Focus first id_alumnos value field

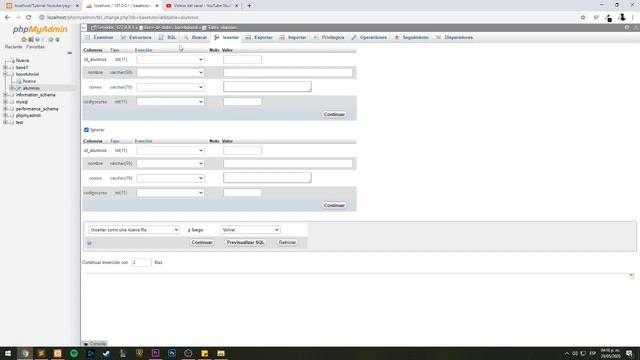click(242, 60)
